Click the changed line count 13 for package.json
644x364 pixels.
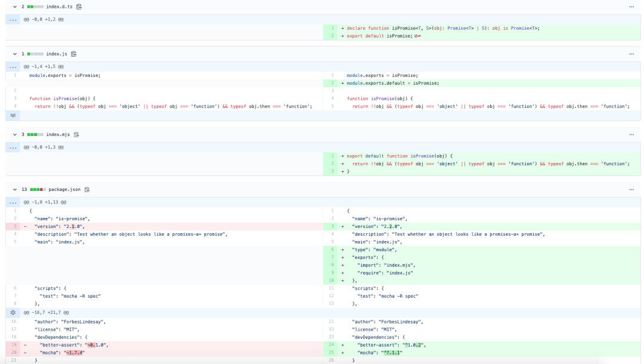click(x=24, y=189)
